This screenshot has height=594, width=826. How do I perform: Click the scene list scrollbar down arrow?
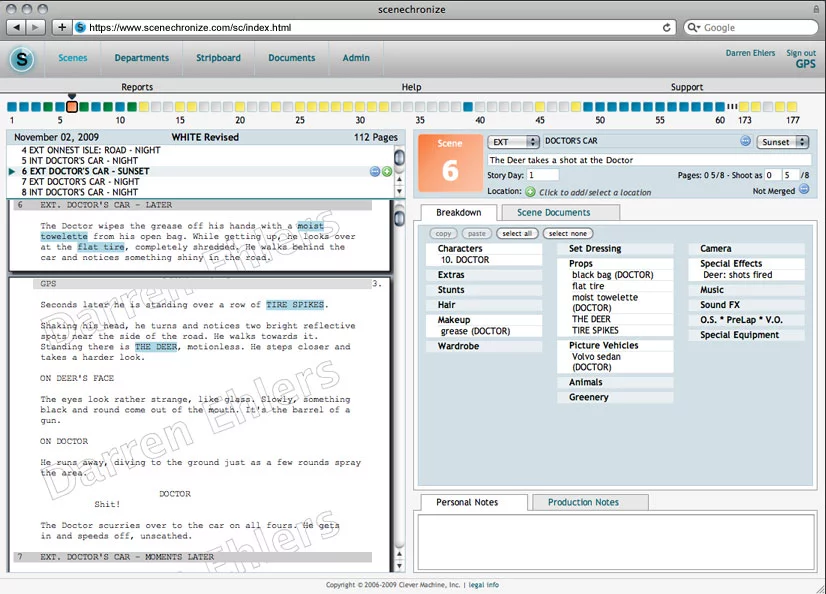399,192
